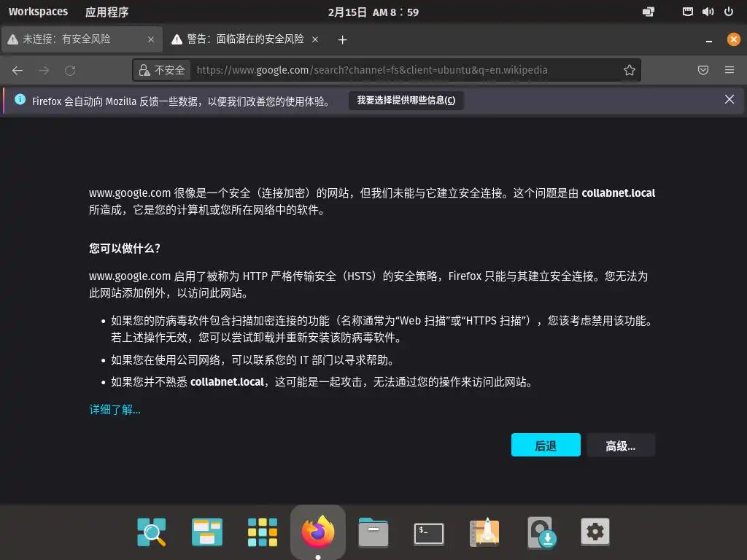Reload the current page
This screenshot has height=560, width=747.
pos(70,71)
